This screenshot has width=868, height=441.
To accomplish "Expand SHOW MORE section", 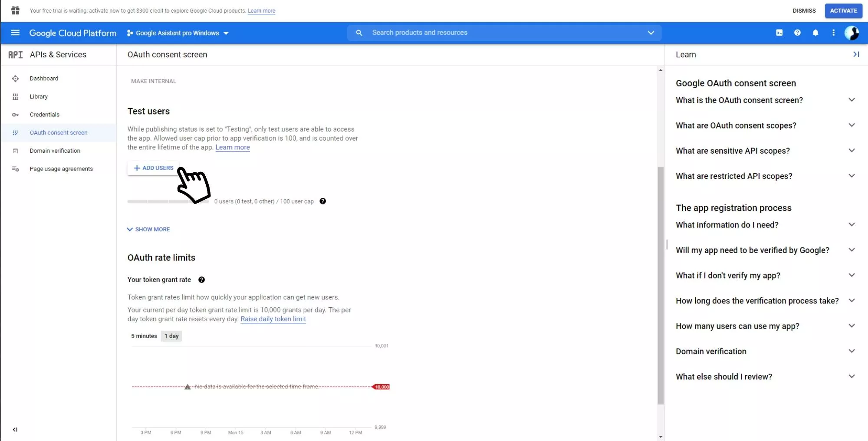I will click(148, 229).
